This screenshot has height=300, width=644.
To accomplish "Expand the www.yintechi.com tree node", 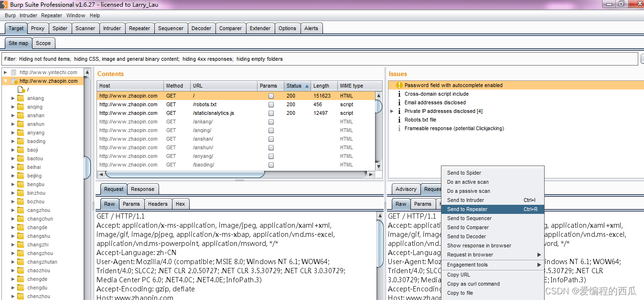I will pos(5,72).
